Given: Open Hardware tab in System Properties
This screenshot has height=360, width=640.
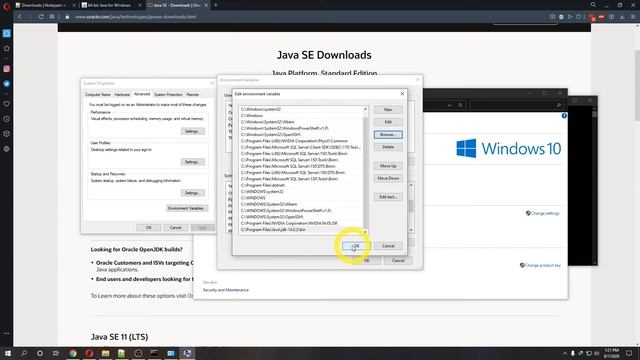Looking at the screenshot, I should click(x=122, y=94).
